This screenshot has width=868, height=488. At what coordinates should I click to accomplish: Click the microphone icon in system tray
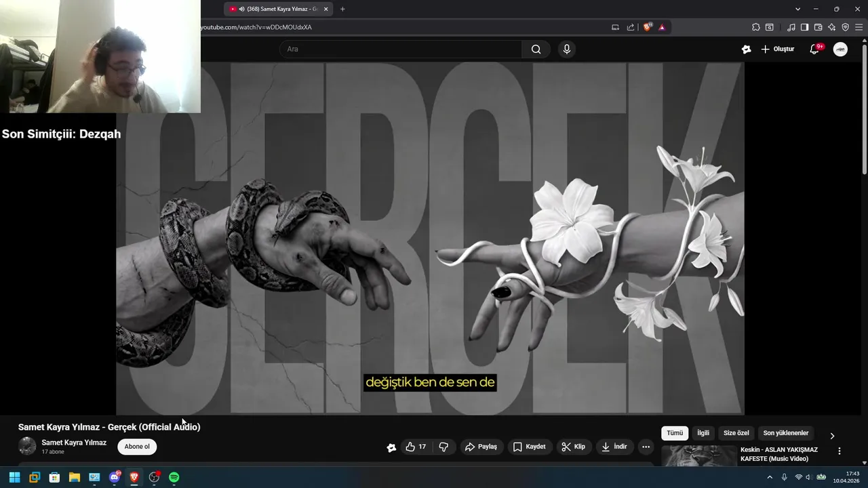(x=785, y=477)
